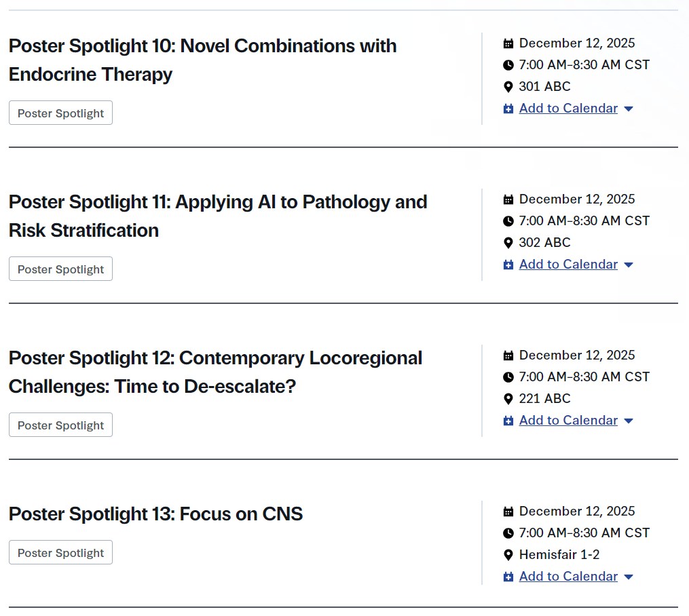Click calendar icon beside Poster Spotlight 12 date

tap(508, 355)
